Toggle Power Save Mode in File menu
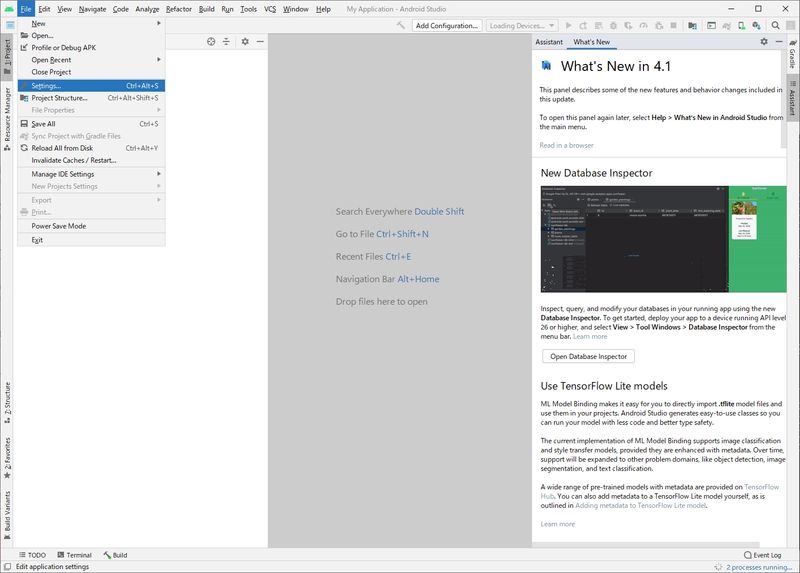Image resolution: width=800 pixels, height=573 pixels. pos(58,226)
